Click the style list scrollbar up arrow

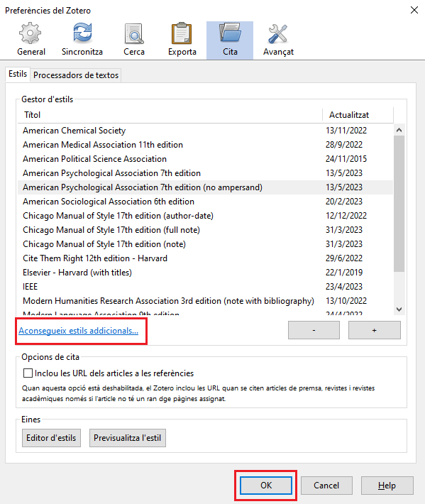(x=399, y=130)
